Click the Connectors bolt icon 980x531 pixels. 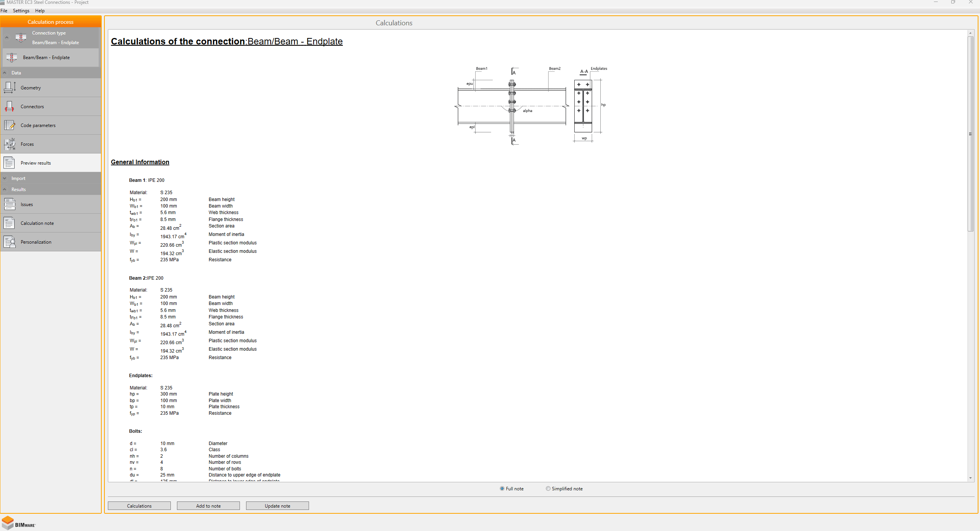[x=10, y=106]
